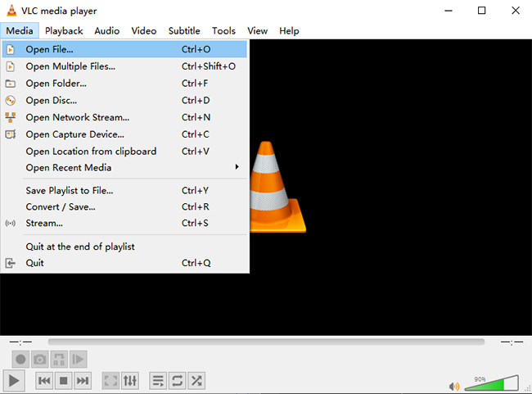Show extended settings and effects

click(x=130, y=381)
